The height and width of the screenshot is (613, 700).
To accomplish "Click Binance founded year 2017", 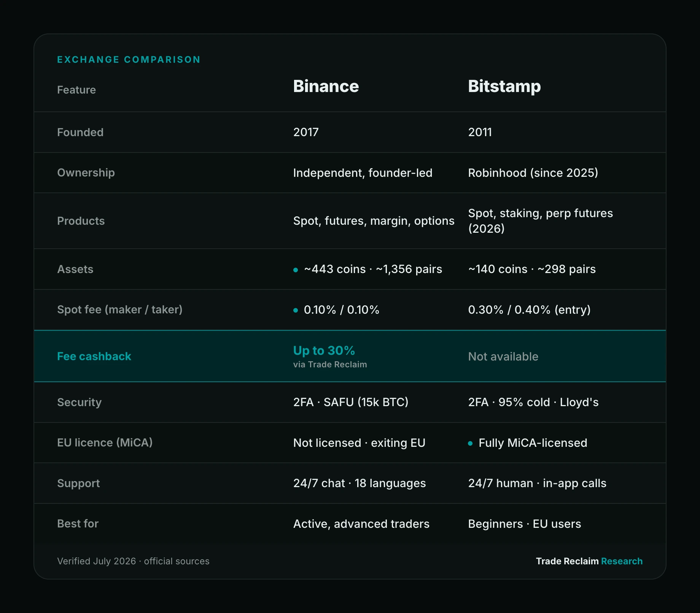I will point(306,132).
